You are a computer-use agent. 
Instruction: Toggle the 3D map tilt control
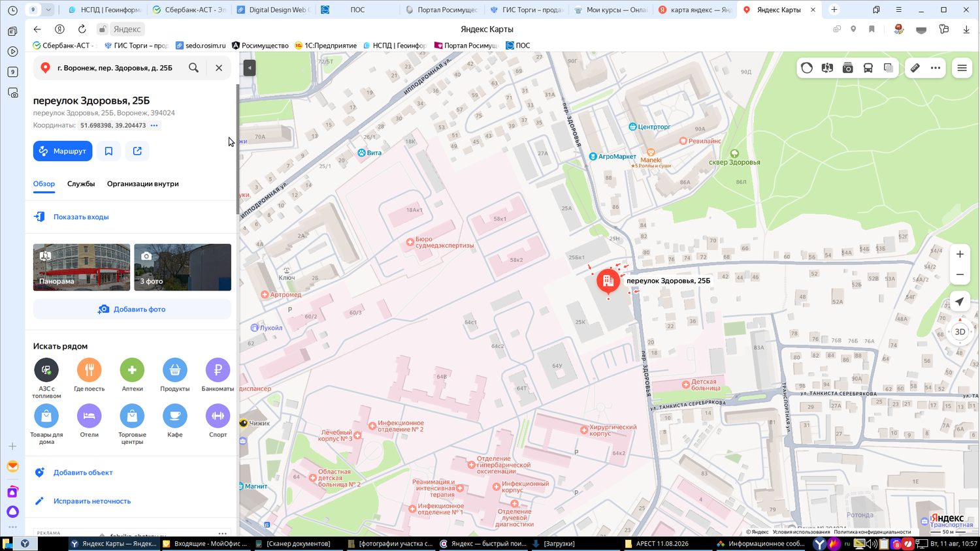pyautogui.click(x=960, y=332)
